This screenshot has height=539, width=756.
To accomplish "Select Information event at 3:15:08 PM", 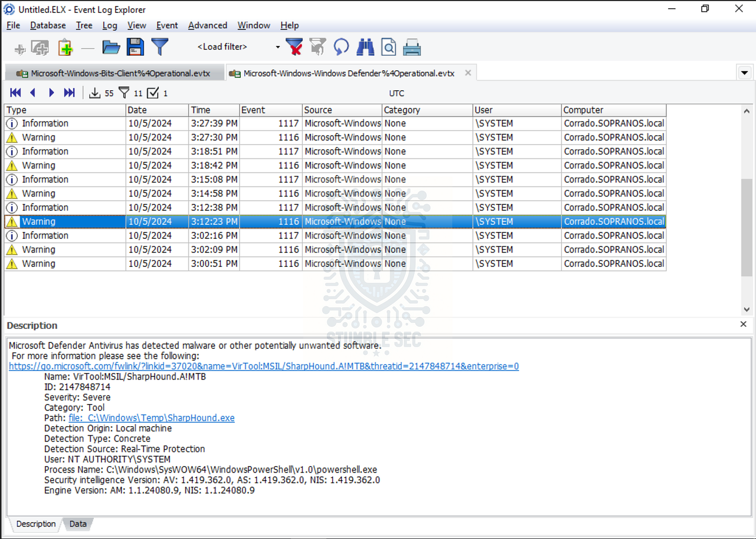I will 335,180.
